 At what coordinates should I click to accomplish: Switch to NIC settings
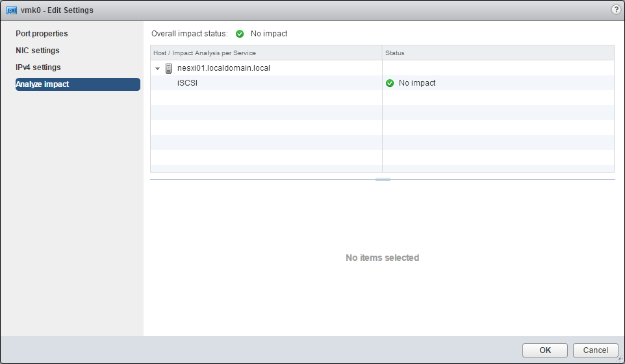[38, 51]
